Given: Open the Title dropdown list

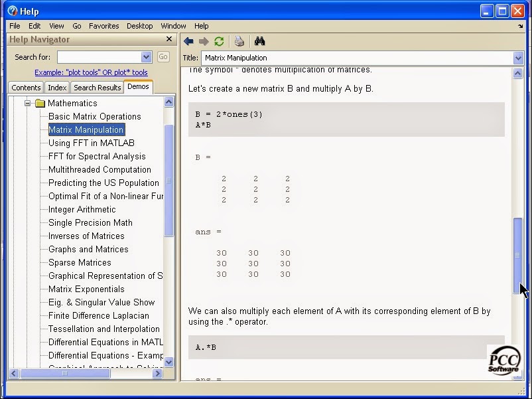Looking at the screenshot, I should coord(519,58).
